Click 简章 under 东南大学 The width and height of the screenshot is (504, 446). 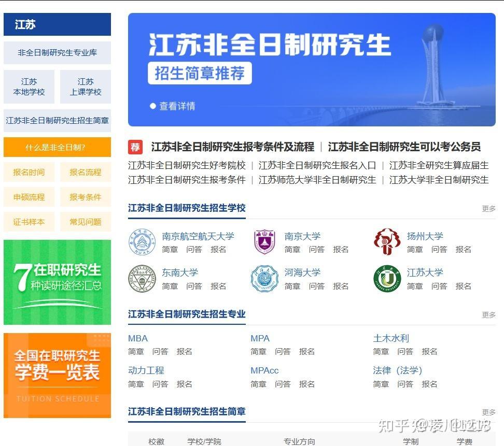coord(170,286)
